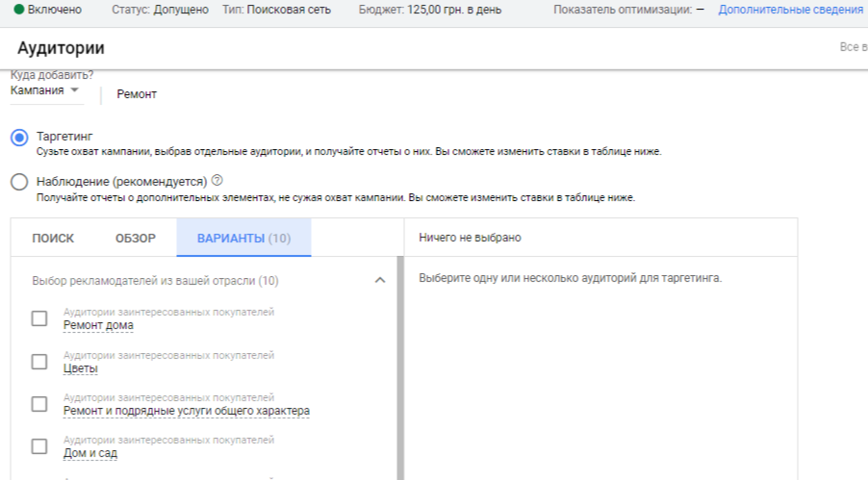Check the Ремонт дома audience checkbox
The image size is (868, 480).
pos(39,318)
